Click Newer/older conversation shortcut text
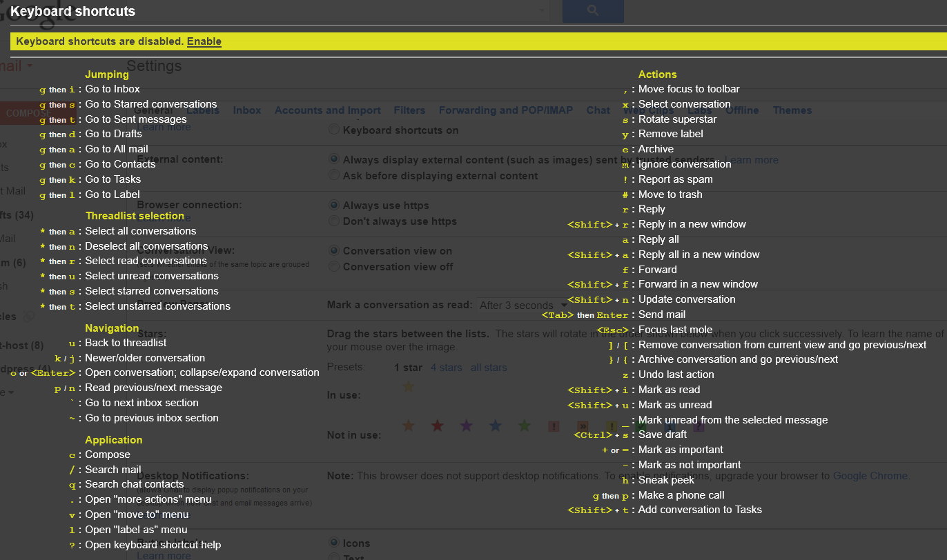 [x=145, y=358]
